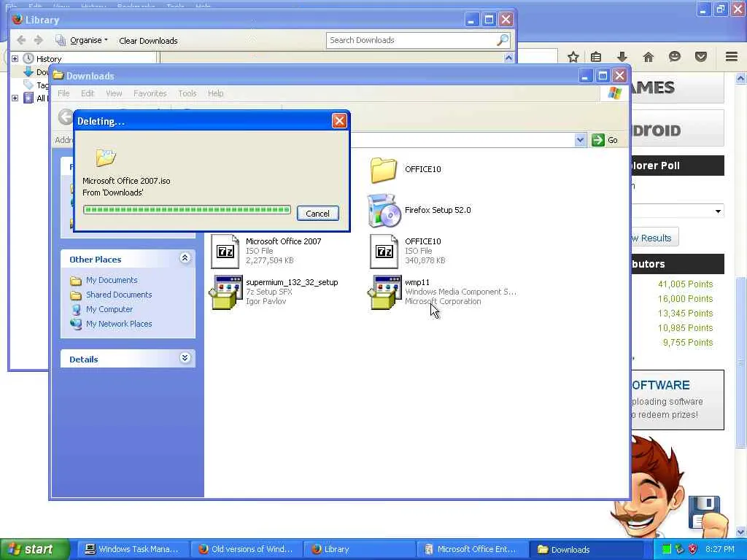This screenshot has width=747, height=560.
Task: Click the Firefox smiley feedback icon
Action: 675,57
